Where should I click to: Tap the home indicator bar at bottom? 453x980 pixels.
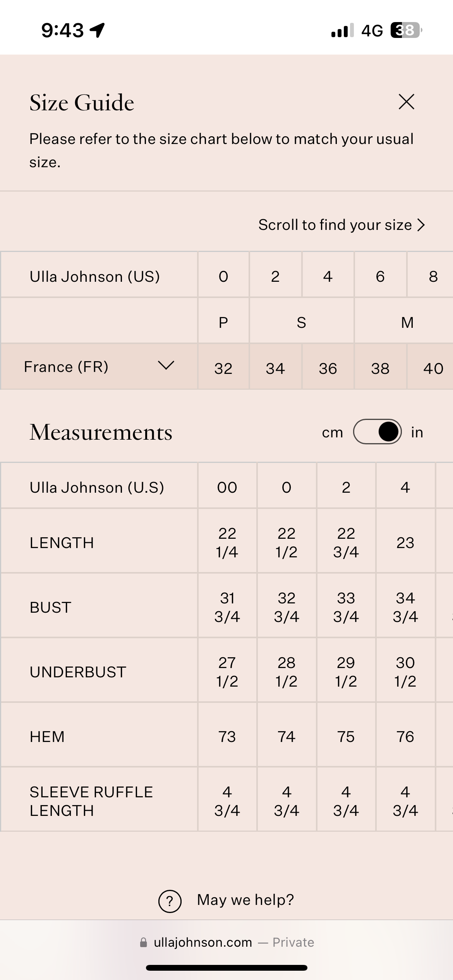226,968
